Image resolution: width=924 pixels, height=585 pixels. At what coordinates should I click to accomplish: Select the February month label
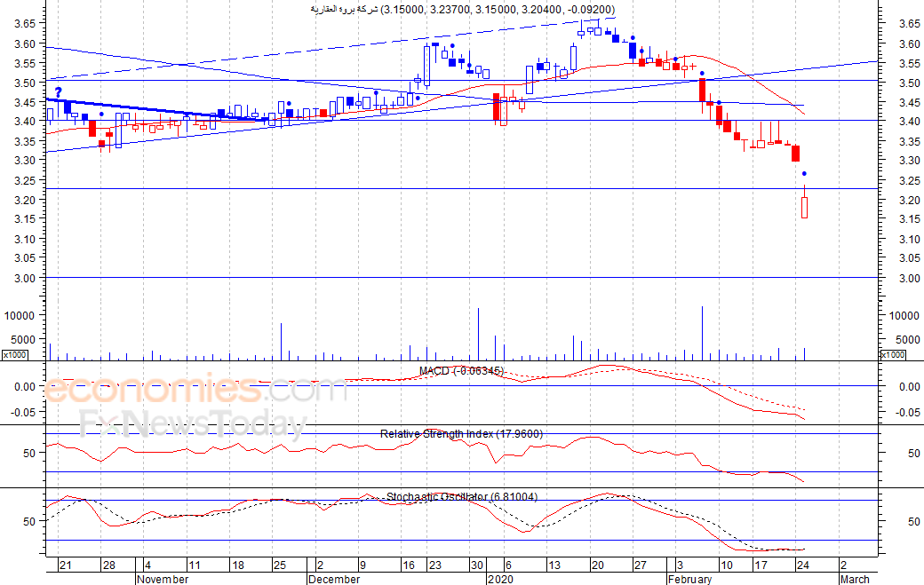(690, 579)
